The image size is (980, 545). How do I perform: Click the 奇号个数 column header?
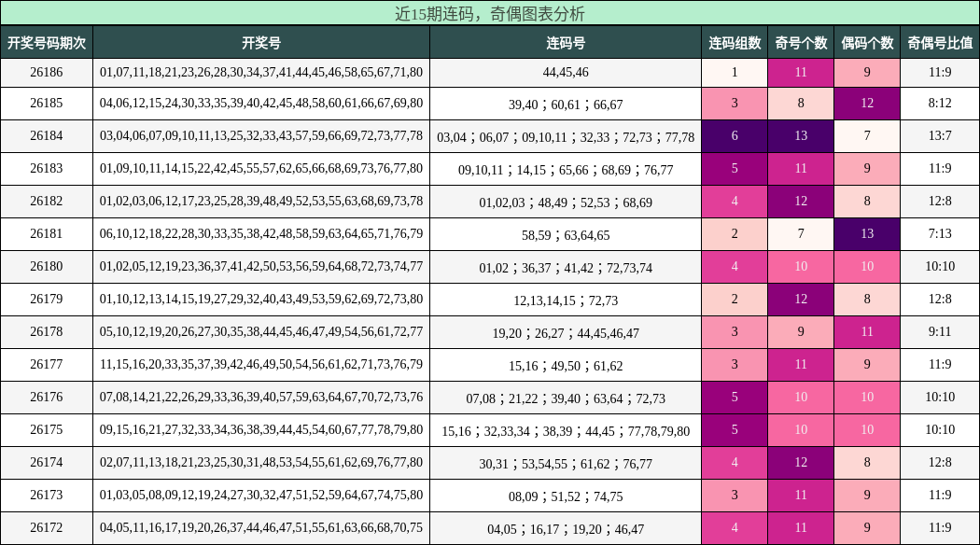point(801,43)
